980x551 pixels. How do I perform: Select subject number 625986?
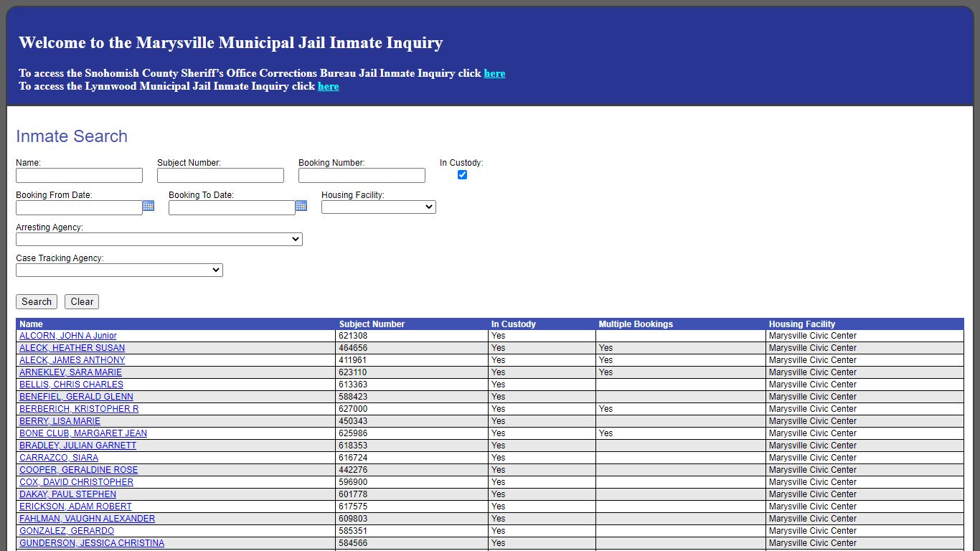click(x=353, y=433)
